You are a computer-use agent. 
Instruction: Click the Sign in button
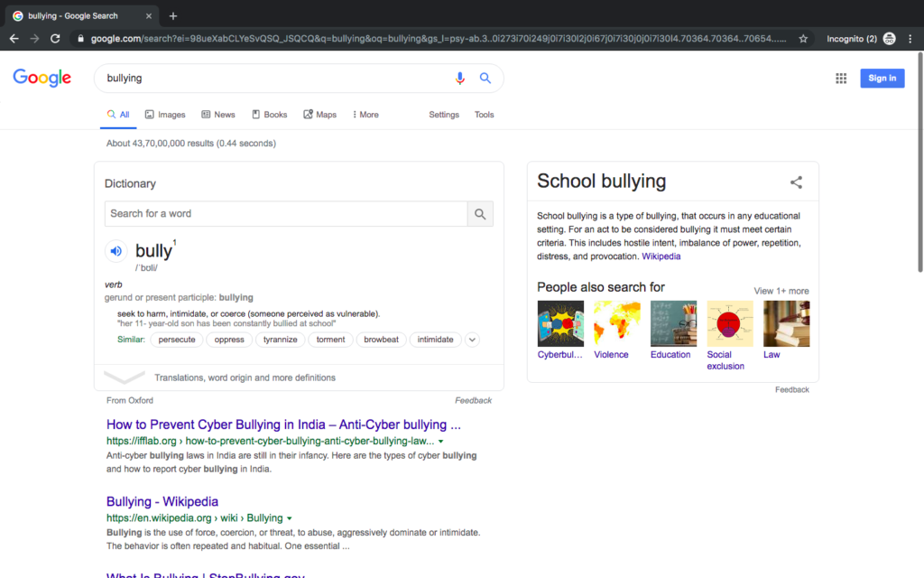tap(882, 79)
